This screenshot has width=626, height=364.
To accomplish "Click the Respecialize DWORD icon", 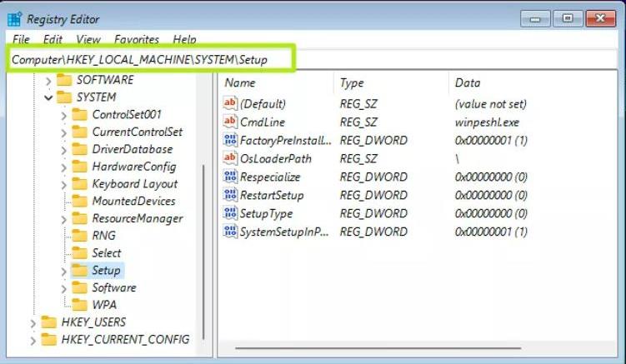I will pyautogui.click(x=230, y=177).
